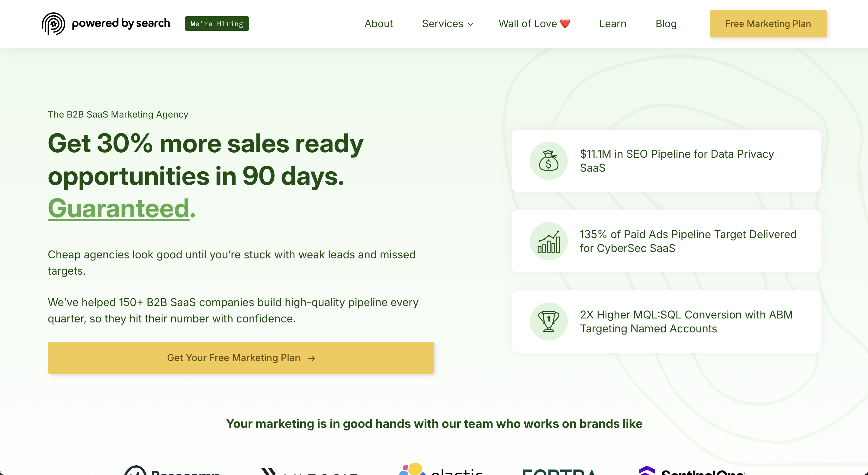
Task: Click the red heart emoji icon
Action: 565,23
